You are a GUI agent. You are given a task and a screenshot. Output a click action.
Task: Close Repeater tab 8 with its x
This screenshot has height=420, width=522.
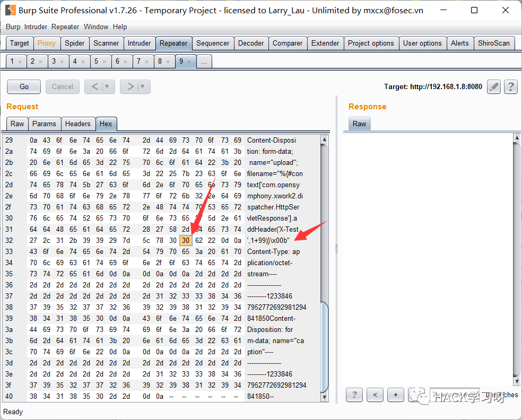(168, 62)
